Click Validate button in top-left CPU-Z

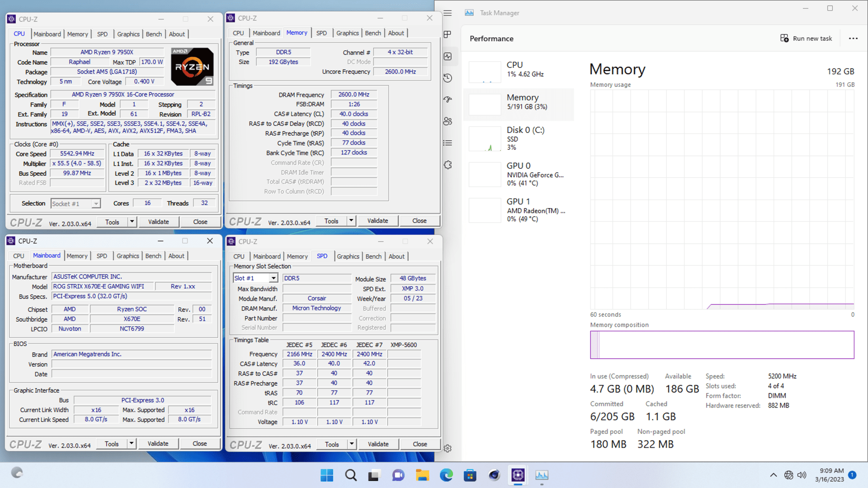tap(158, 222)
